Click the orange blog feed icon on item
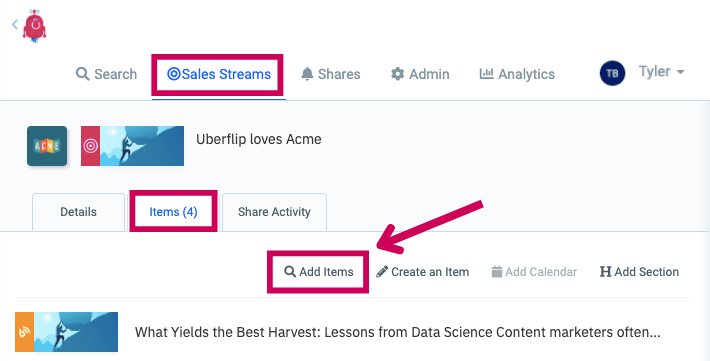 pos(24,332)
